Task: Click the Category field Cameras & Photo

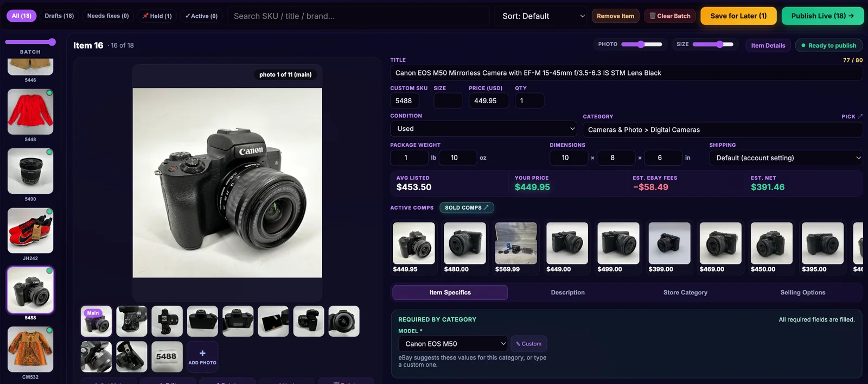Action: [723, 130]
